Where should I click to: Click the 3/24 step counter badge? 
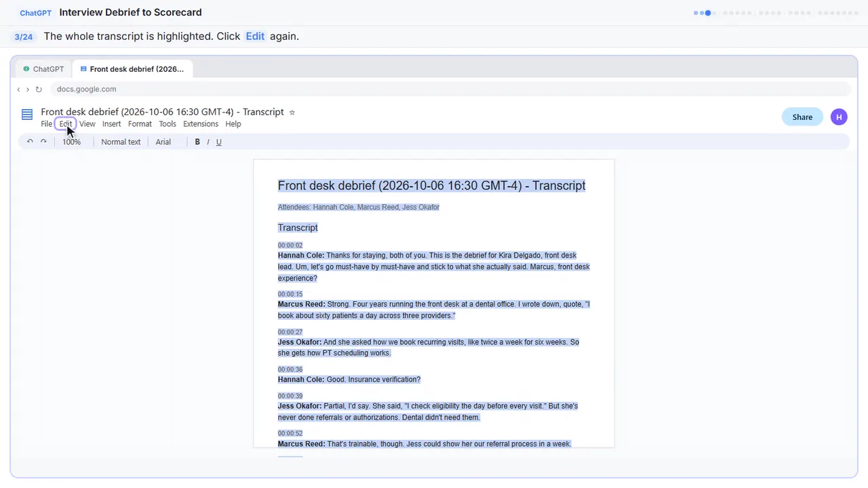(x=24, y=37)
